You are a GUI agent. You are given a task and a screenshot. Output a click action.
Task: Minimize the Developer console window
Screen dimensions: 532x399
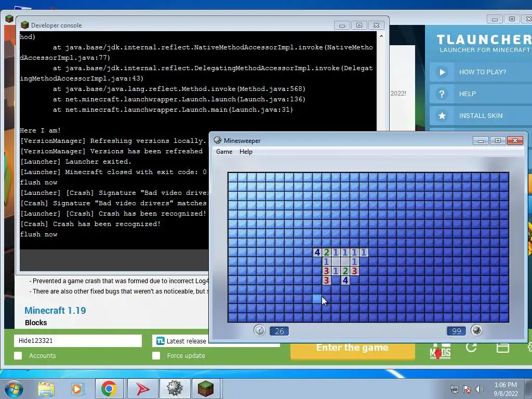coord(342,25)
